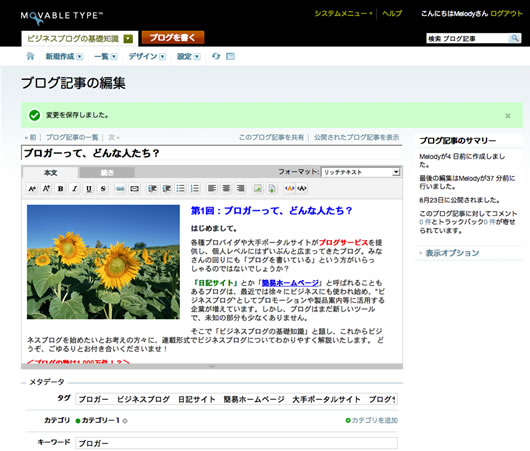Click 公開されたブログ記事を表示 link
The height and width of the screenshot is (451, 530).
click(x=357, y=137)
